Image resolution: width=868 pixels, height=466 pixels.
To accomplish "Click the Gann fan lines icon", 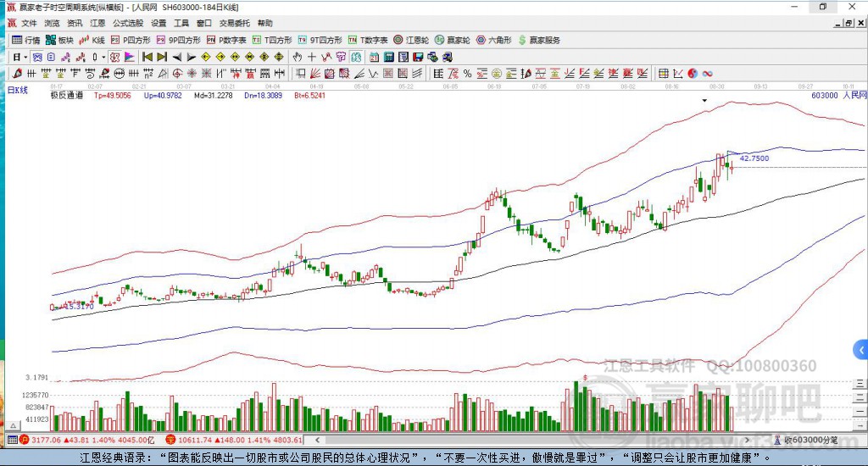I will 315,73.
